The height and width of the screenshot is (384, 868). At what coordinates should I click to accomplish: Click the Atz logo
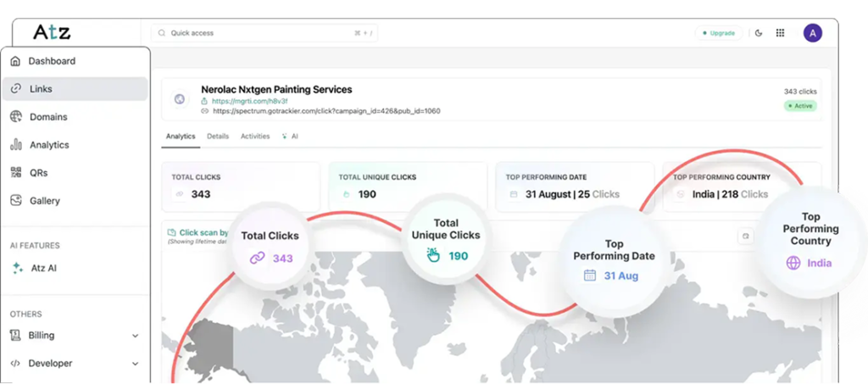click(x=52, y=32)
